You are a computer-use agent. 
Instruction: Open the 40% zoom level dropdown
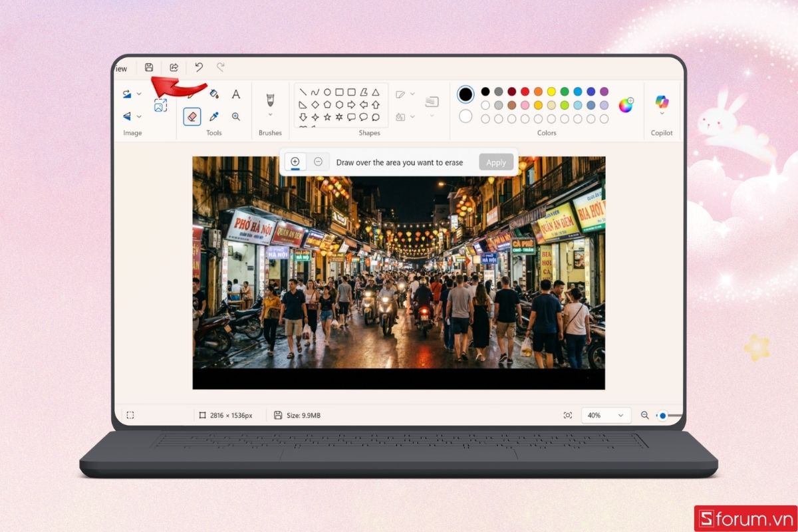(606, 415)
